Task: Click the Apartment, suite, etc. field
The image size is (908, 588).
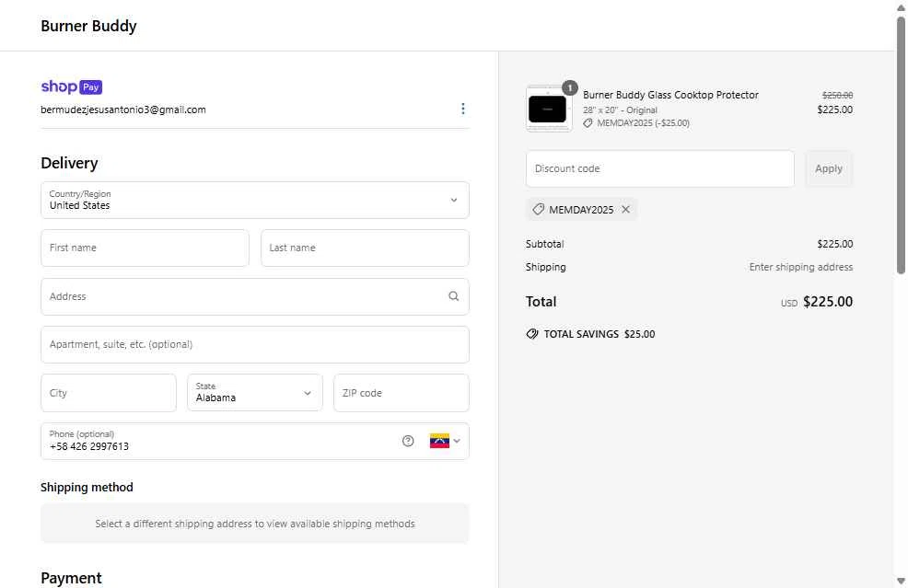Action: pos(255,344)
